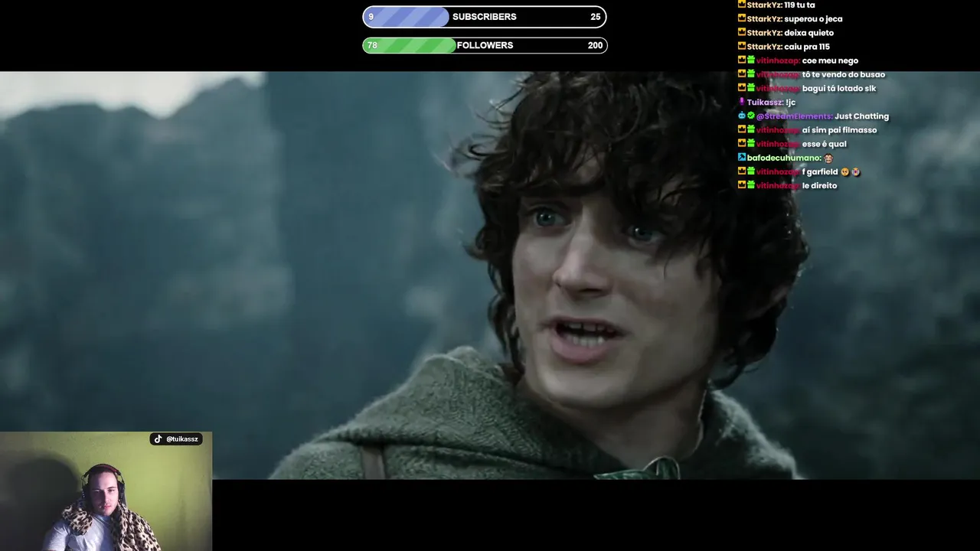The width and height of the screenshot is (980, 551).
Task: Click the streamer webcam feed
Action: [x=106, y=491]
